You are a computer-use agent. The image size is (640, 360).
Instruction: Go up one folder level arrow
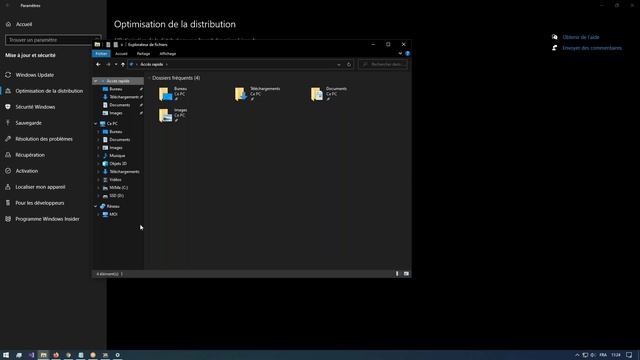tap(123, 64)
